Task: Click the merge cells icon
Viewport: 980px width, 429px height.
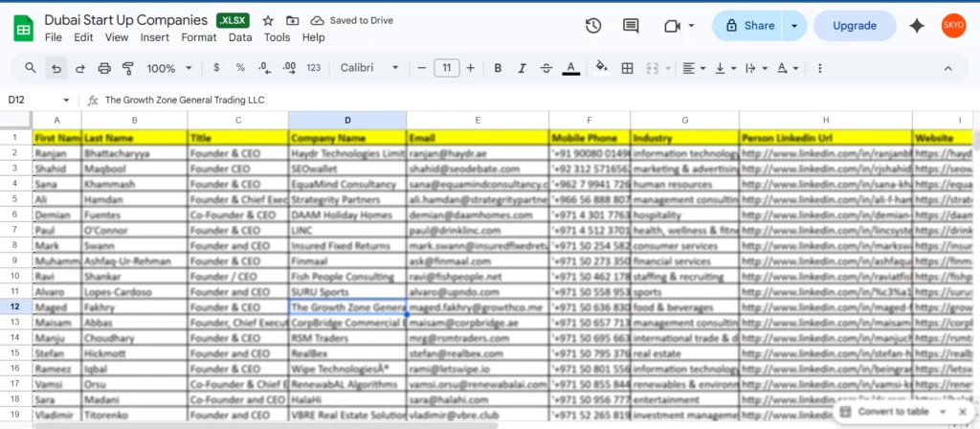Action: pyautogui.click(x=653, y=68)
